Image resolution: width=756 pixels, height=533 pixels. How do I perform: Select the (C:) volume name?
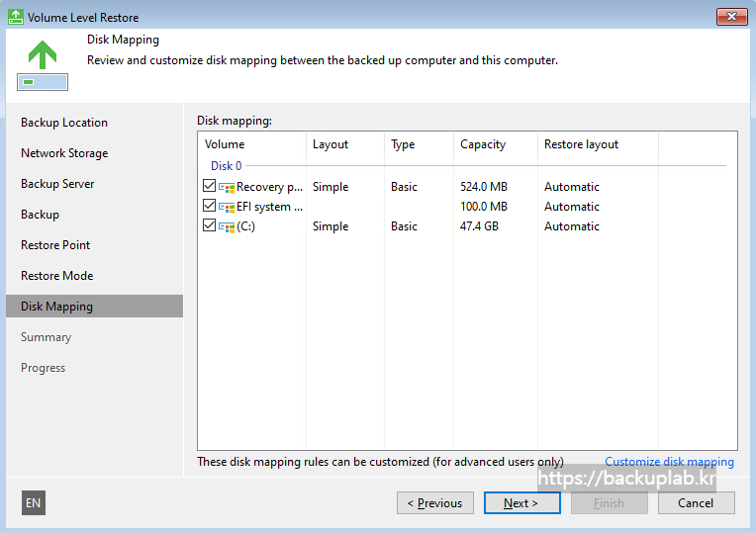click(x=245, y=226)
